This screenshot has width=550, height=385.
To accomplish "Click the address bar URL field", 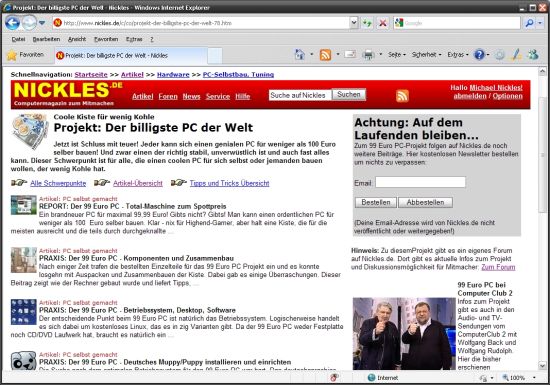I will [201, 23].
